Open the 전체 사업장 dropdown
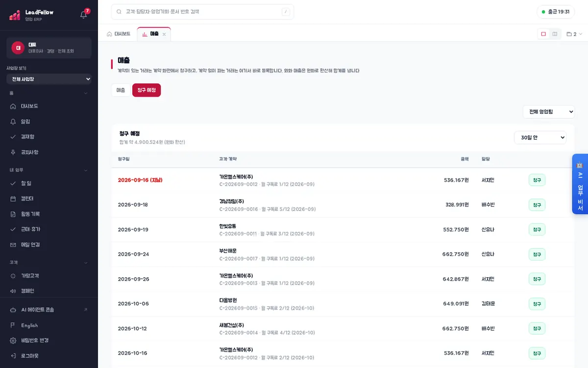The width and height of the screenshot is (588, 368). click(49, 79)
